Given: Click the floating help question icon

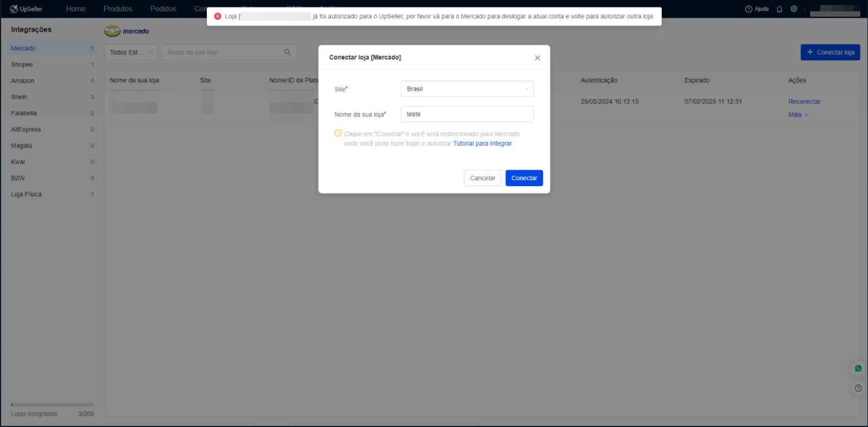Looking at the screenshot, I should (859, 389).
